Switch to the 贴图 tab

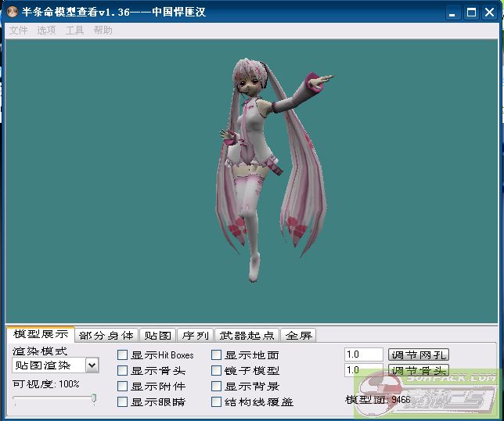click(x=158, y=335)
